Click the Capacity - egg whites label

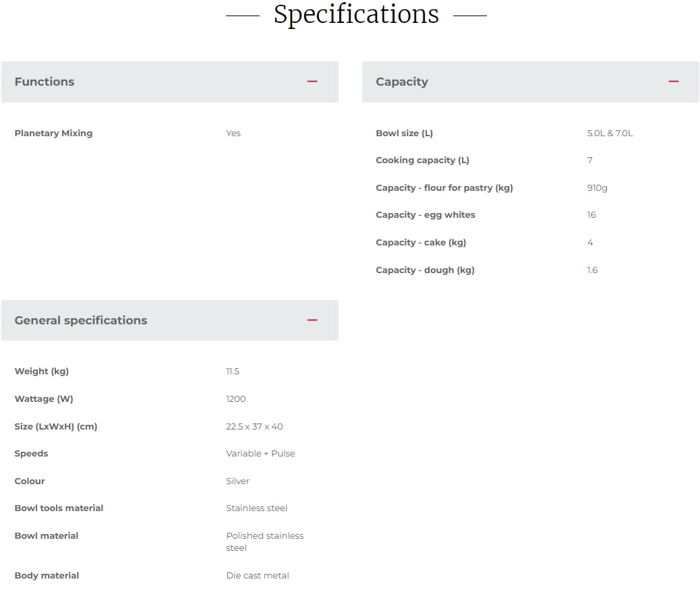click(x=425, y=215)
